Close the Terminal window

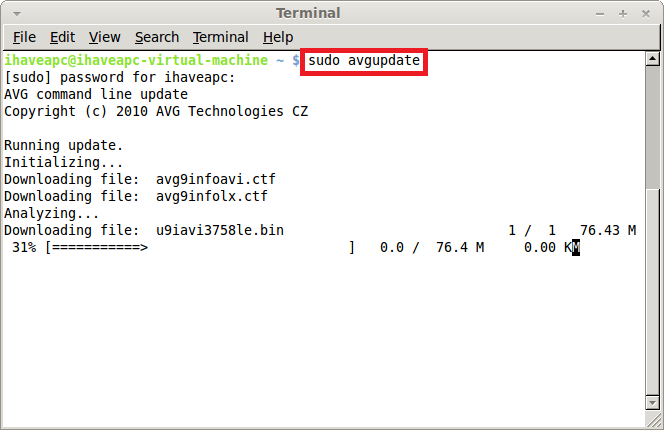[646, 14]
